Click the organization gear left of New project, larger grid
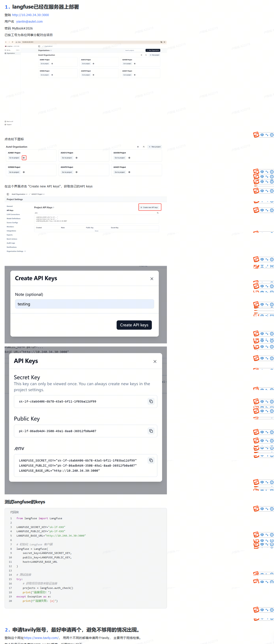Image resolution: width=274 pixels, height=644 pixels. [x=138, y=147]
